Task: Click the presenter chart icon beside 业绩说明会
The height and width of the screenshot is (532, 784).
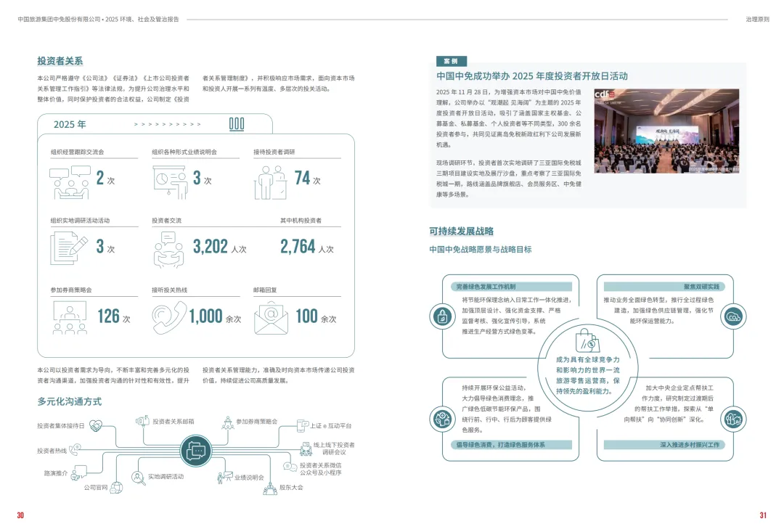Action: coord(225,478)
